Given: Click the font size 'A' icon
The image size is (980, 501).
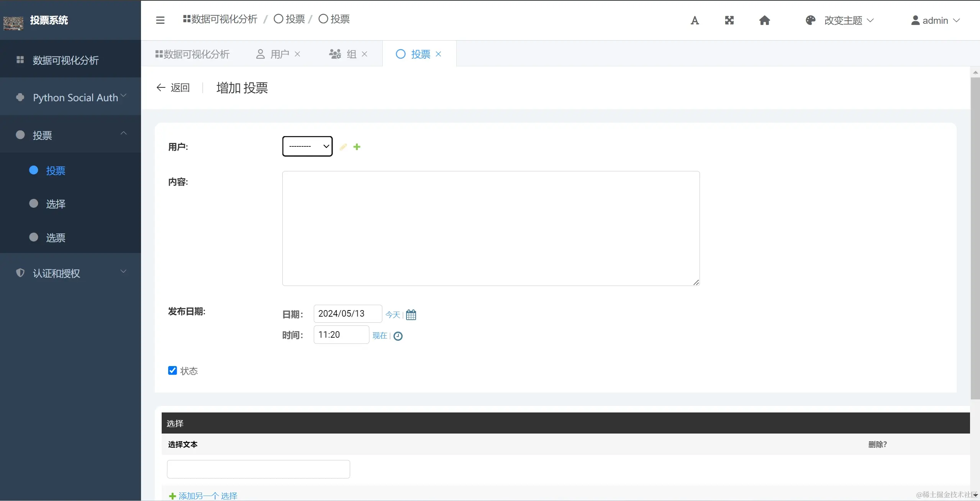Looking at the screenshot, I should pyautogui.click(x=695, y=20).
